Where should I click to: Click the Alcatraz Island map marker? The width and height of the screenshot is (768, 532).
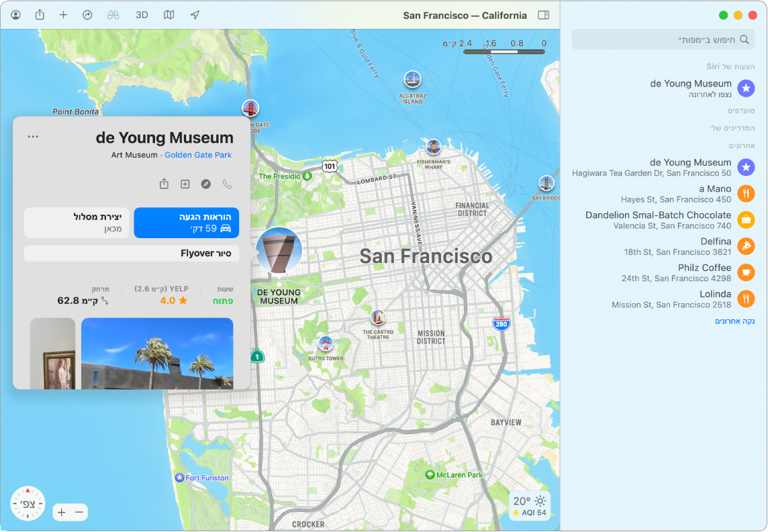[x=412, y=81]
